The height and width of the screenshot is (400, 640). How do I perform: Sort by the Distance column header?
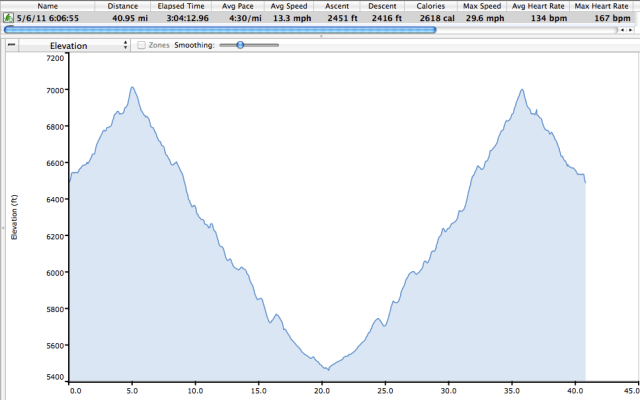pyautogui.click(x=122, y=5)
